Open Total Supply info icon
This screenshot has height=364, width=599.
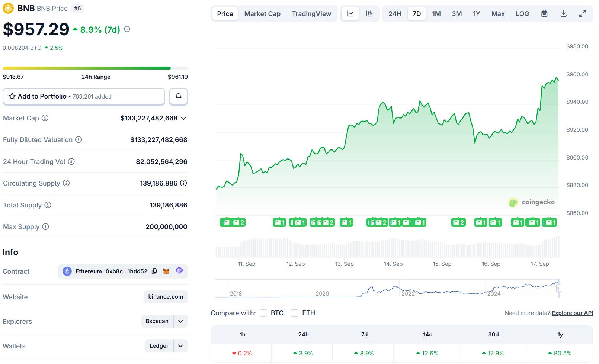48,205
